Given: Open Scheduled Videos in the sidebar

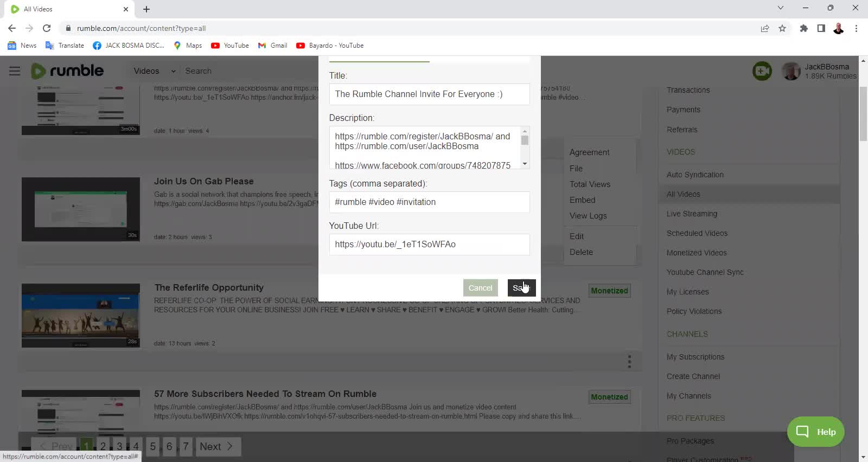Looking at the screenshot, I should pos(697,233).
